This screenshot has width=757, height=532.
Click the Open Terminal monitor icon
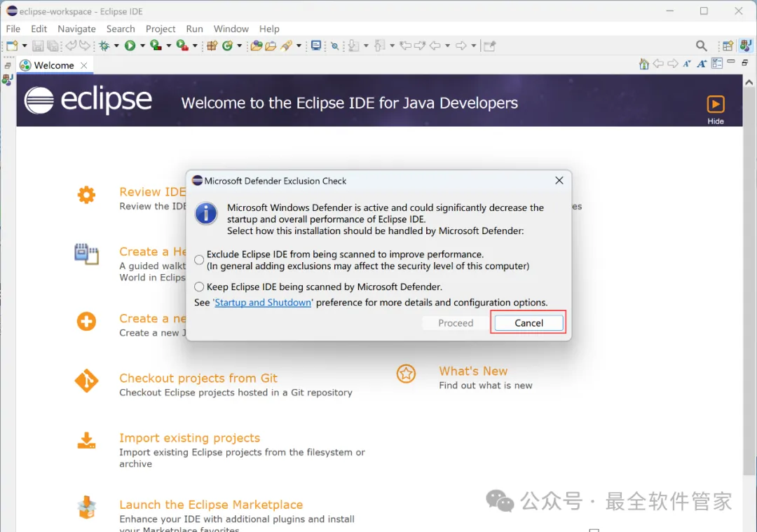[316, 46]
